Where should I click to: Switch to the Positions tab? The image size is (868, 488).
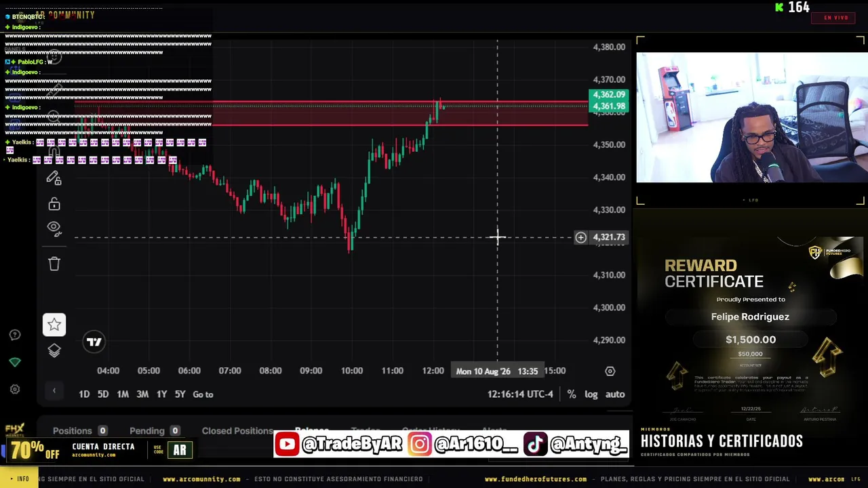pos(80,430)
